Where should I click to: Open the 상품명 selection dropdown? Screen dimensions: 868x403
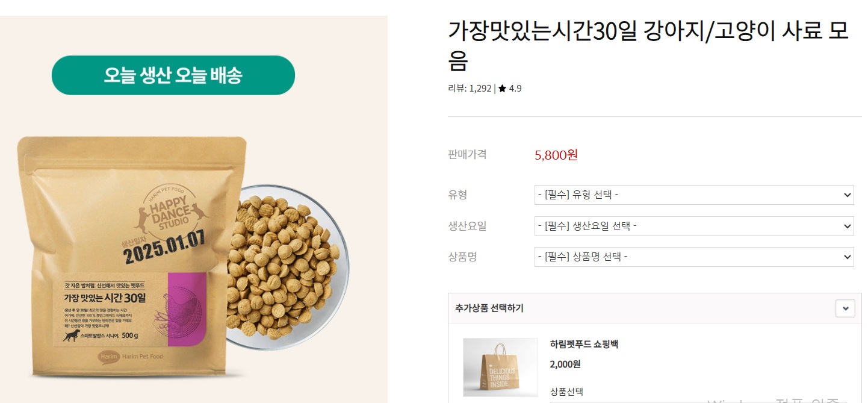[693, 257]
